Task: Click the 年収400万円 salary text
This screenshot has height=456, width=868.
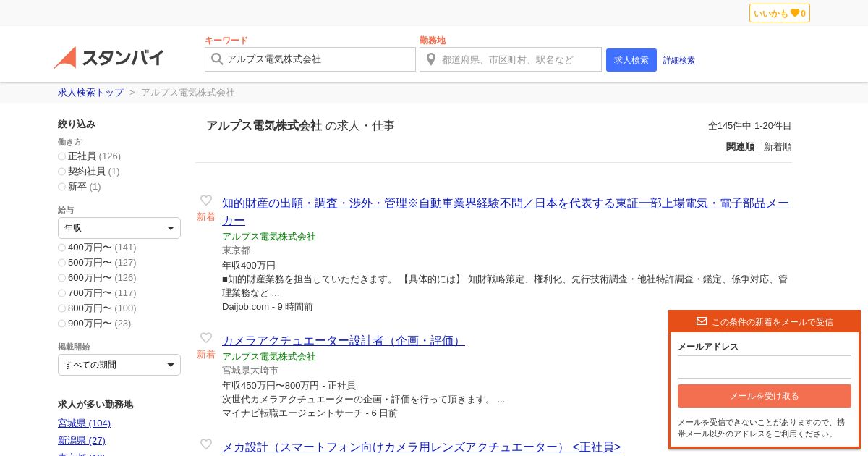Action: click(249, 266)
